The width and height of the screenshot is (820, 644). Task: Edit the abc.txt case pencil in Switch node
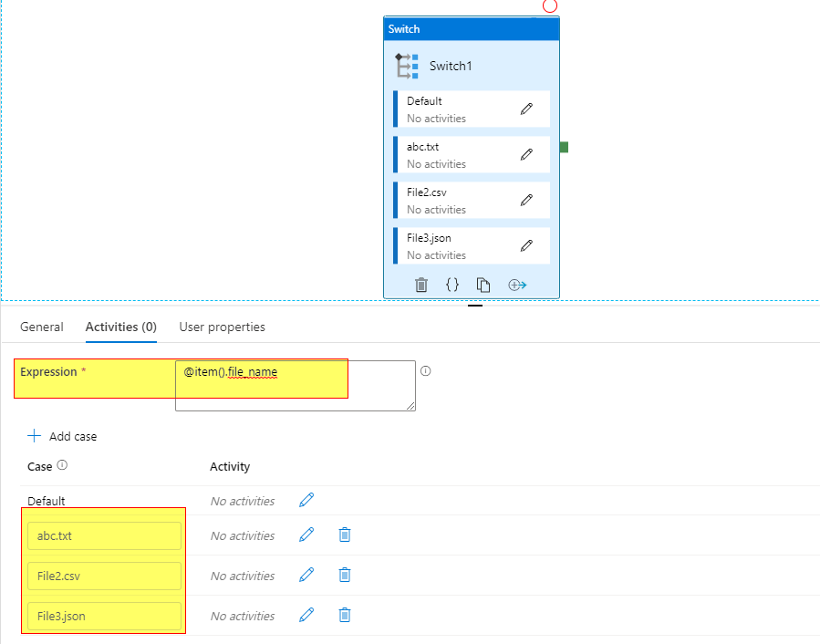[526, 152]
